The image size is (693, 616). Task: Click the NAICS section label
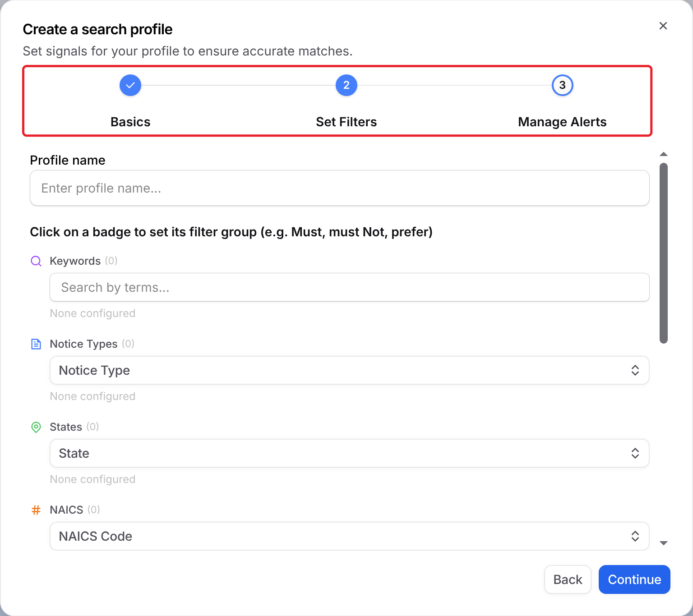(x=66, y=510)
